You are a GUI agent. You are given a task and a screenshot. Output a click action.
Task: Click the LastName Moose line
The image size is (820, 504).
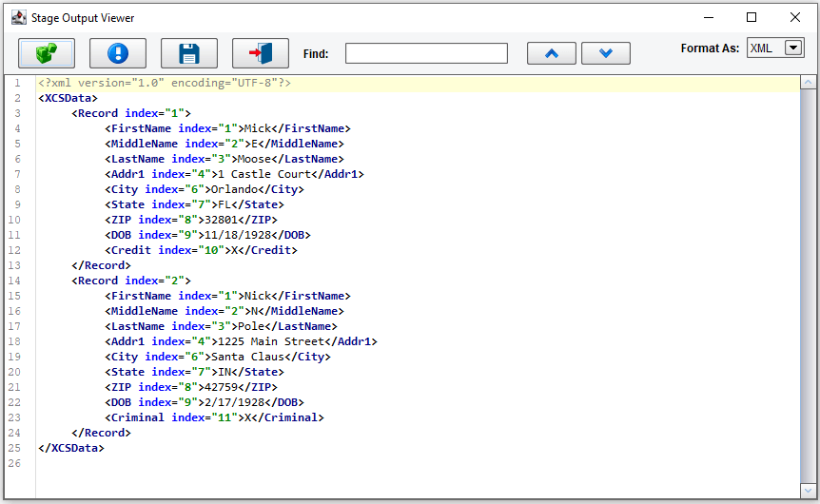(x=225, y=159)
